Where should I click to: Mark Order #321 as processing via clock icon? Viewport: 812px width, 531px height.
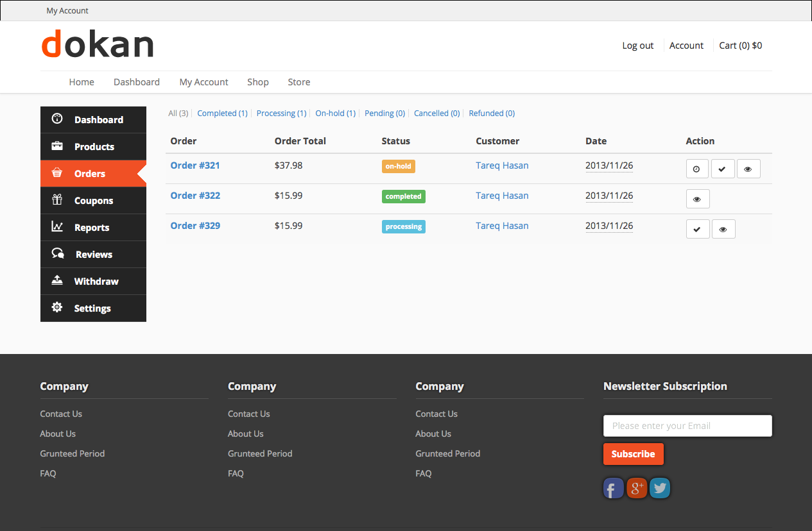click(x=697, y=169)
